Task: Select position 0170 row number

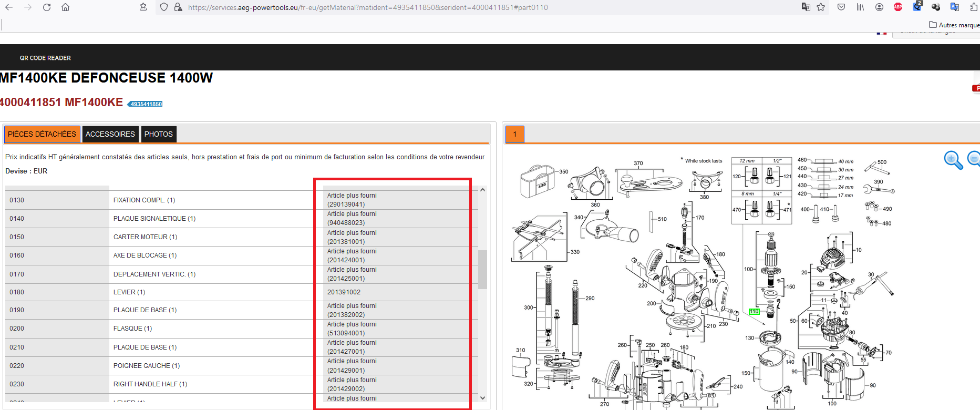Action: tap(17, 274)
